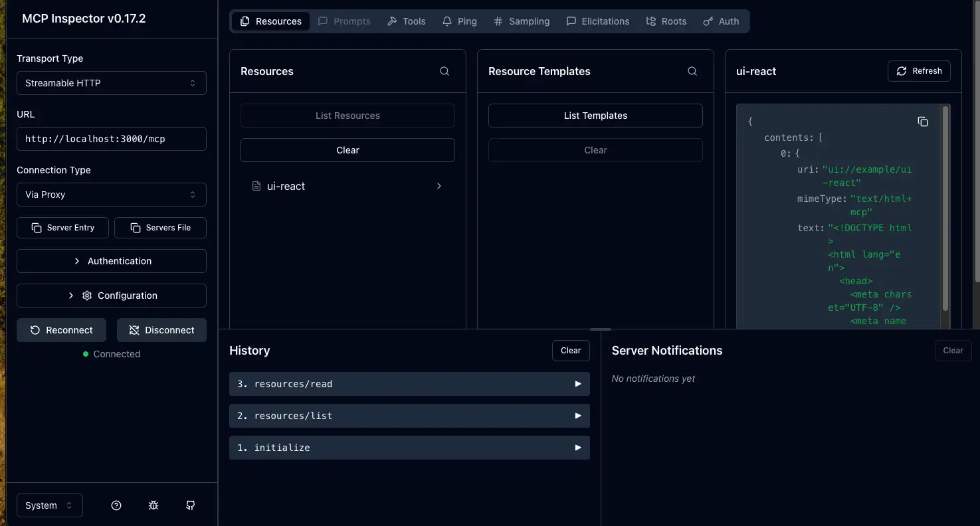This screenshot has height=526, width=980.
Task: Click the search icon in Resources panel
Action: pyautogui.click(x=444, y=71)
